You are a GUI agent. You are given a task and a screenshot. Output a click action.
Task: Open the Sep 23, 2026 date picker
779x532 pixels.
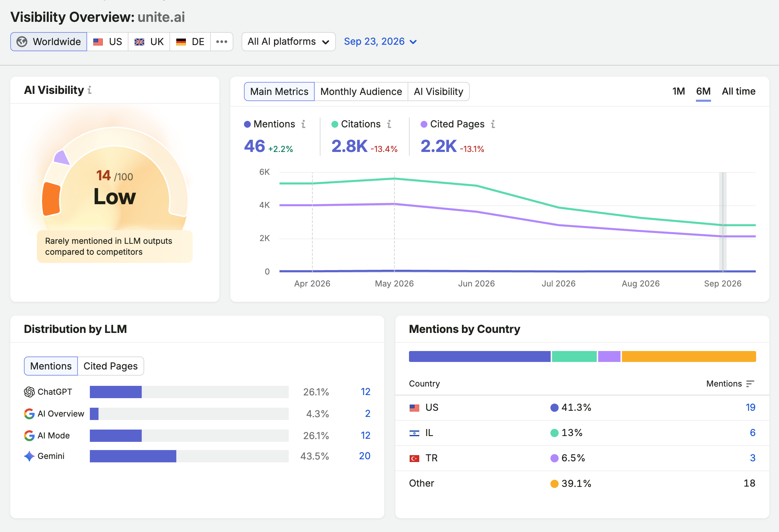click(x=380, y=42)
